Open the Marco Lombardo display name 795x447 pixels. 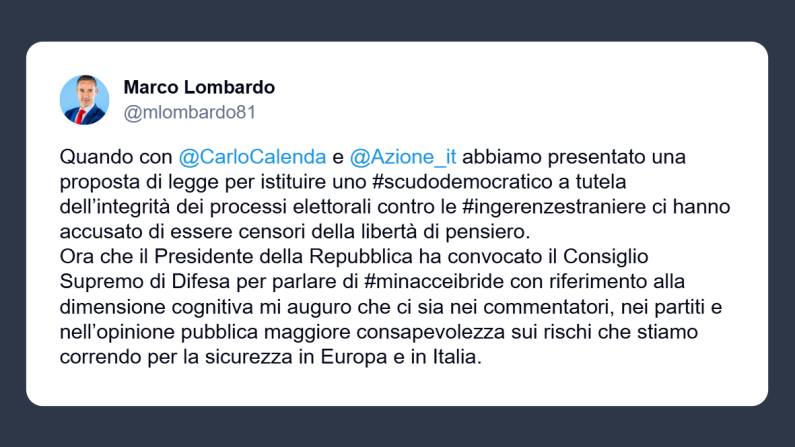pos(199,87)
